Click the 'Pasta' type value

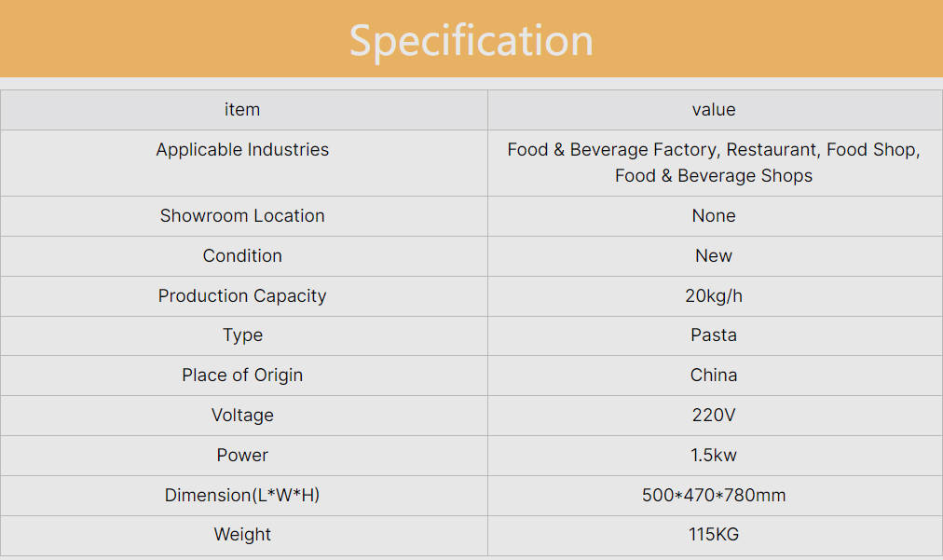(x=714, y=335)
